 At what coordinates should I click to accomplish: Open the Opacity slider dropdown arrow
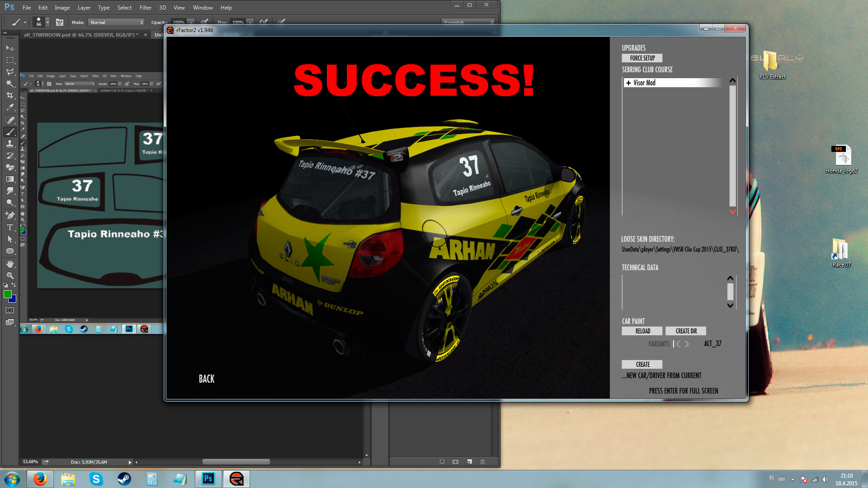tap(191, 22)
